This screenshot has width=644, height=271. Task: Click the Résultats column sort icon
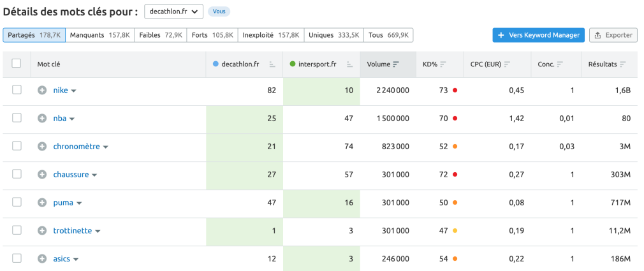tap(623, 64)
